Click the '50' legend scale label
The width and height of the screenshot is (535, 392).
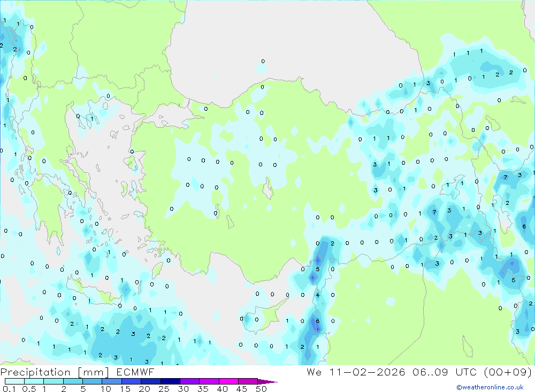pos(262,389)
